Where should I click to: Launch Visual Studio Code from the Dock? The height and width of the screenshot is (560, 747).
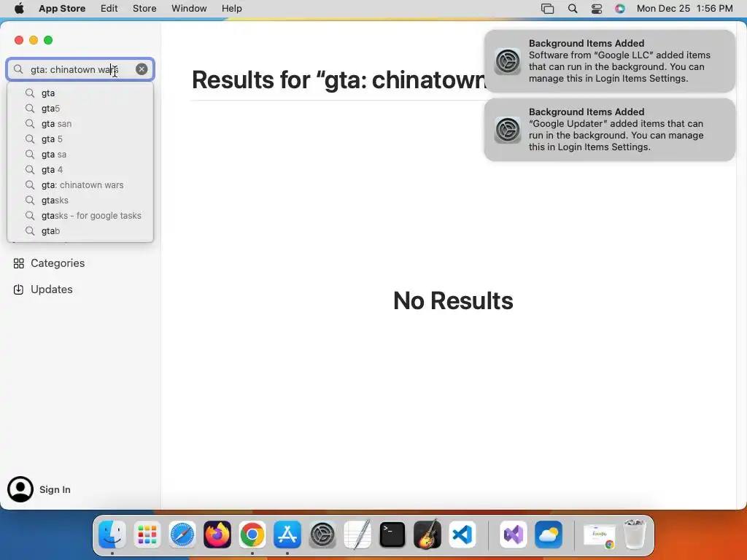click(x=462, y=534)
